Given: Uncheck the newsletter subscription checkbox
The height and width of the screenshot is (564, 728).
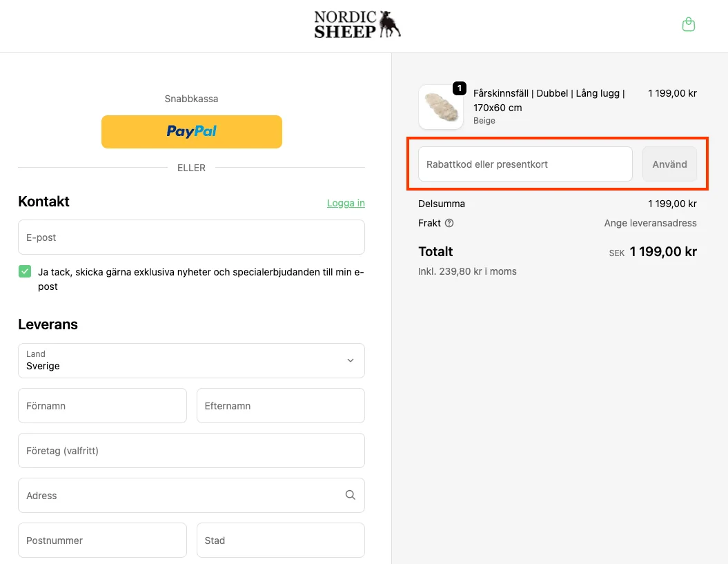Looking at the screenshot, I should click(25, 272).
